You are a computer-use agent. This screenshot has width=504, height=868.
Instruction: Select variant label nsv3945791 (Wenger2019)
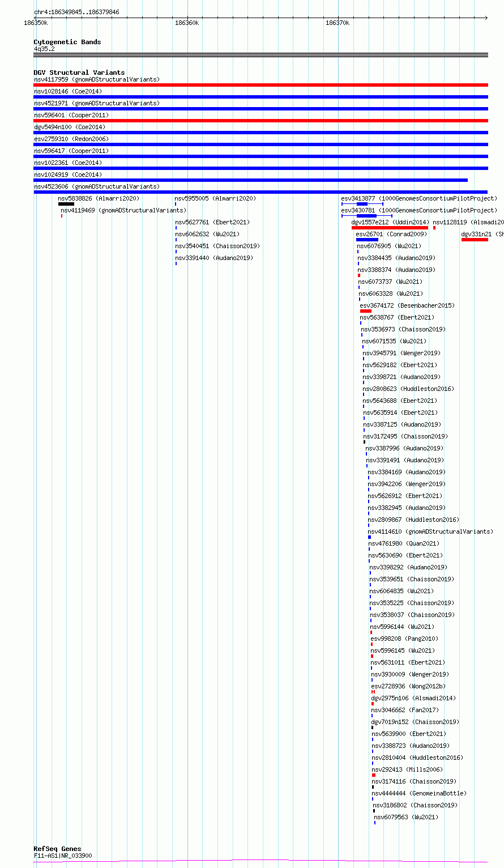click(x=402, y=353)
